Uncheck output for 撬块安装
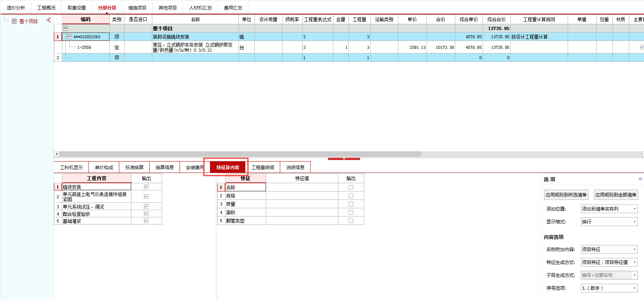The image size is (644, 300). [x=146, y=187]
